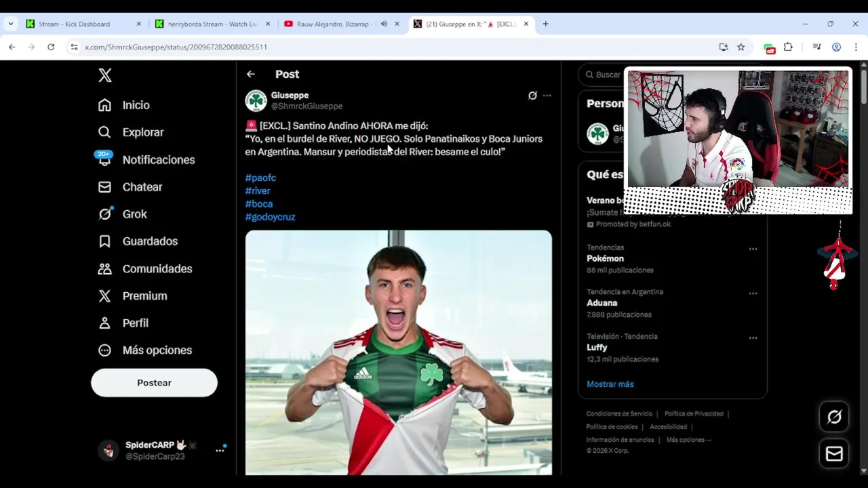The image size is (868, 488).
Task: Open browser extensions puzzle icon
Action: point(788,47)
